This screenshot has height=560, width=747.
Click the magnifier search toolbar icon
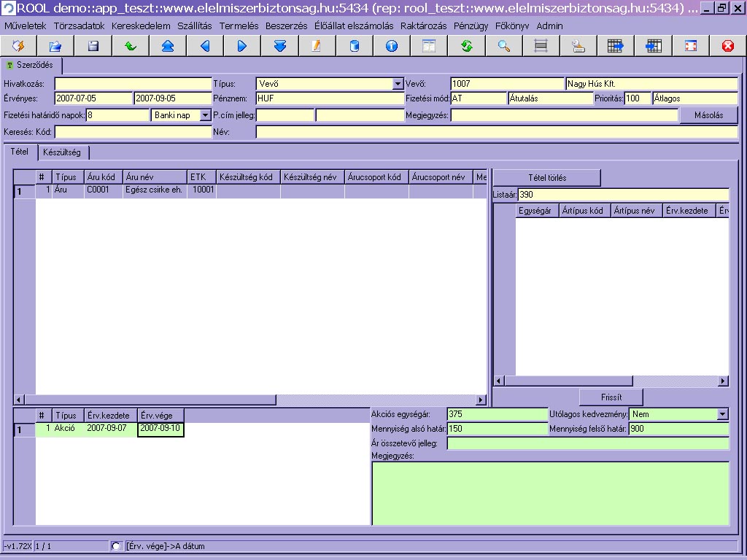pyautogui.click(x=503, y=46)
